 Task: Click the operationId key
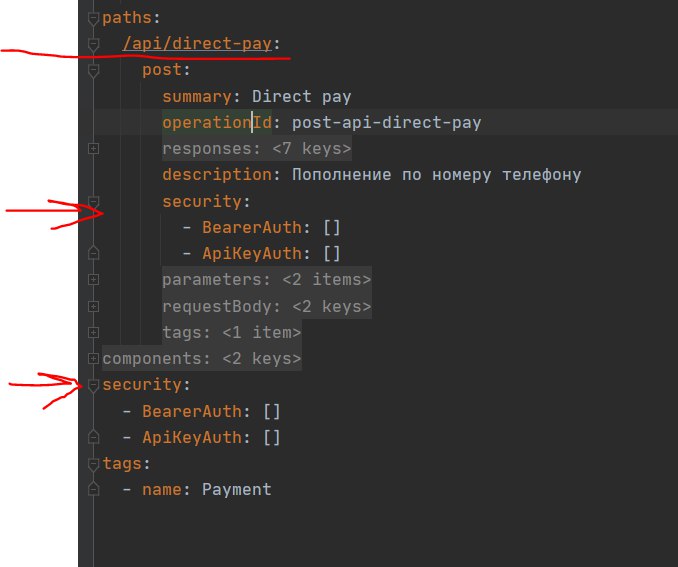click(x=217, y=122)
